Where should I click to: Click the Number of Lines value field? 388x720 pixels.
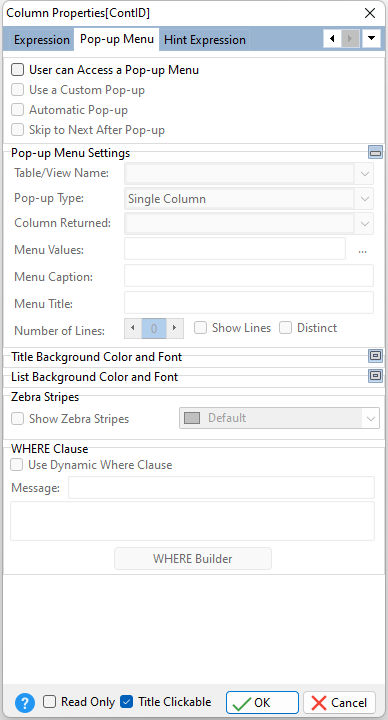(x=154, y=328)
